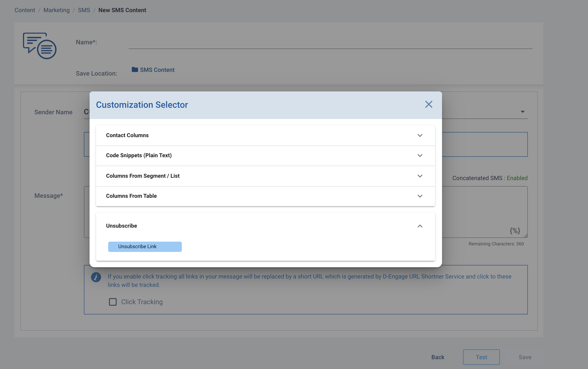Click the {%} customization icon
588x369 pixels.
point(515,231)
